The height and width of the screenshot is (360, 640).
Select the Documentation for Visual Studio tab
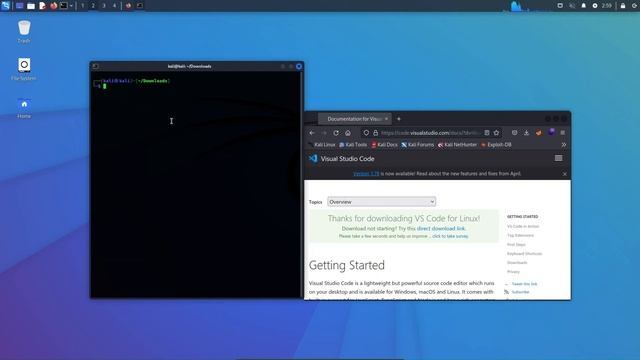coord(354,119)
